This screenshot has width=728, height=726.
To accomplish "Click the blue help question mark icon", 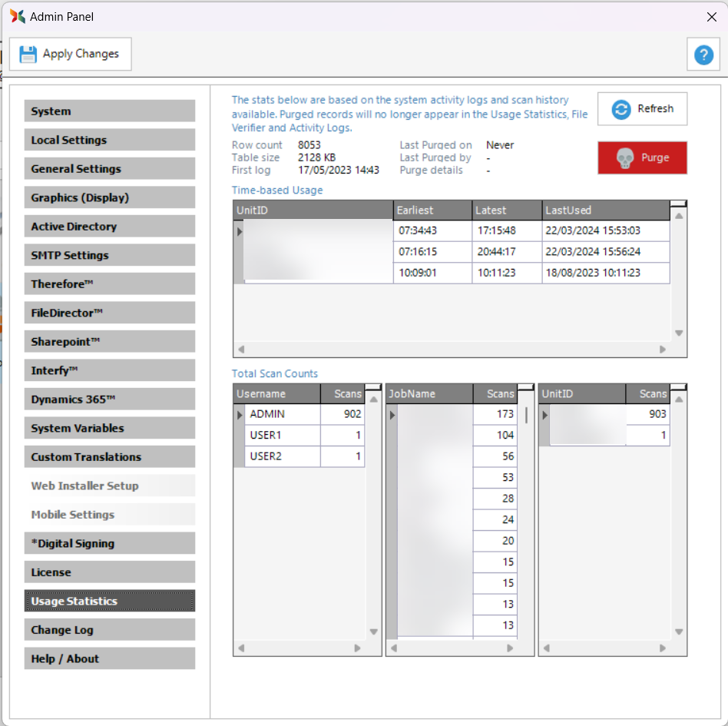I will pyautogui.click(x=703, y=55).
